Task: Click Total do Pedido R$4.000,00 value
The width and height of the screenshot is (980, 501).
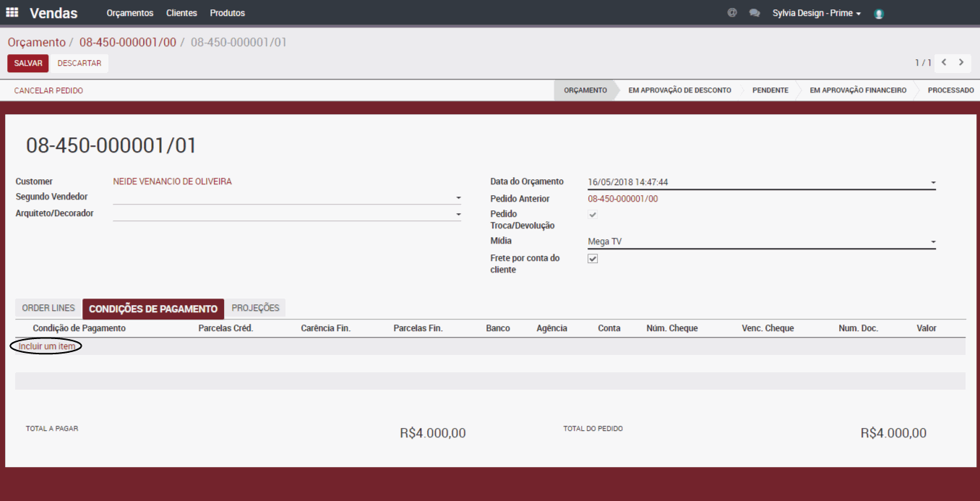Action: (893, 433)
